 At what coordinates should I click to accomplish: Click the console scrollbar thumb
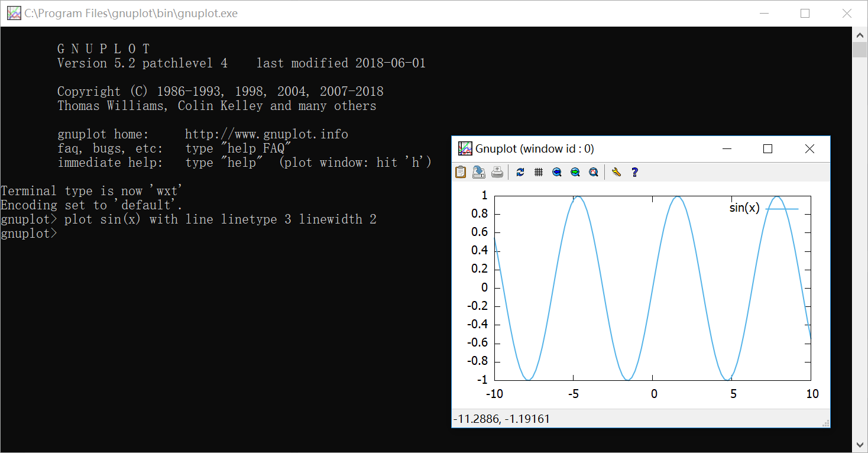(x=860, y=49)
